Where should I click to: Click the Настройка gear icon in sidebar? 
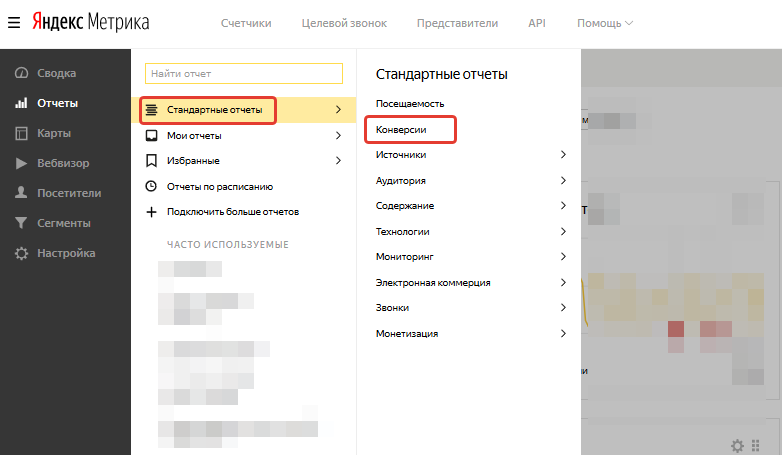(x=21, y=253)
